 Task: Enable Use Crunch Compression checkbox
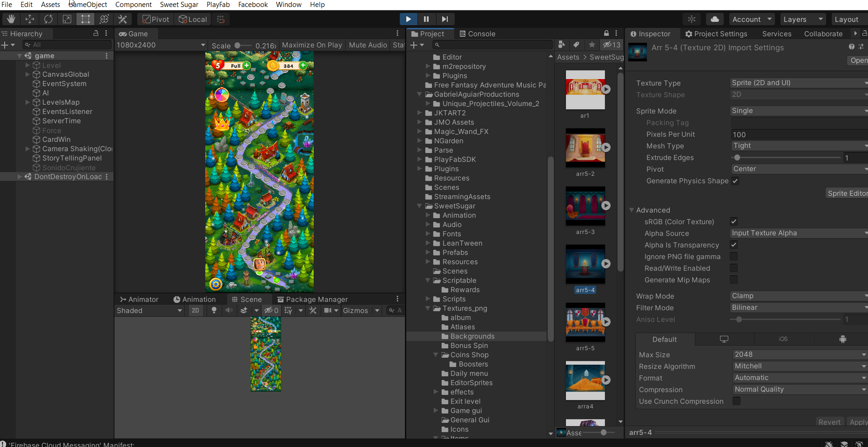[736, 401]
